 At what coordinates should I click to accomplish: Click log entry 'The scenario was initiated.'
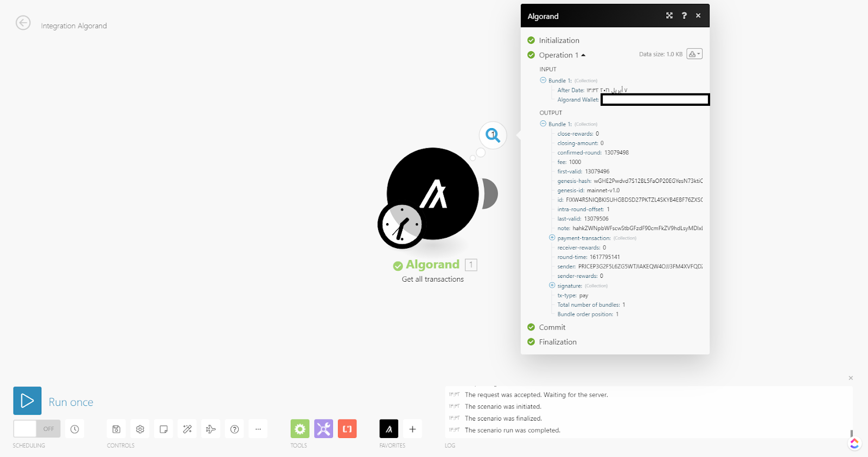tap(503, 407)
